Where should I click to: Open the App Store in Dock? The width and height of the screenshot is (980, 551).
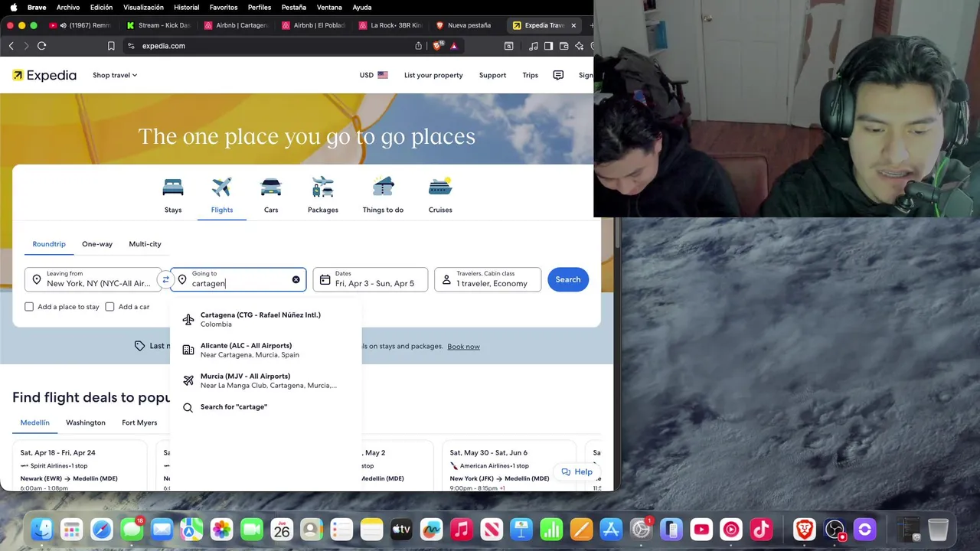611,530
